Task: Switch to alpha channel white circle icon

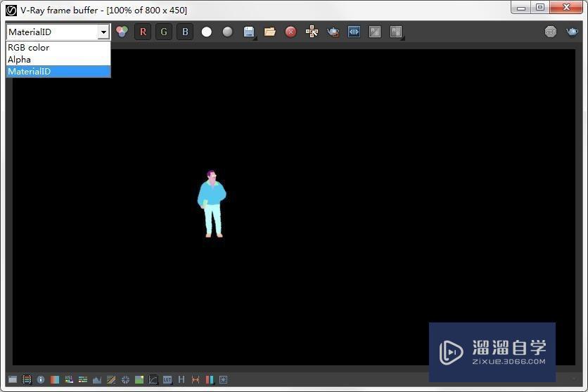Action: 206,32
